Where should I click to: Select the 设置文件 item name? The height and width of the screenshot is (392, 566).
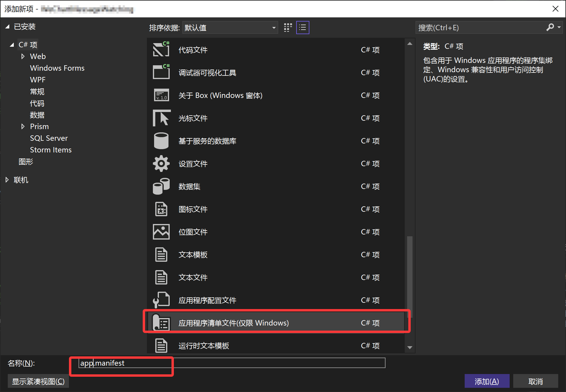coord(193,164)
